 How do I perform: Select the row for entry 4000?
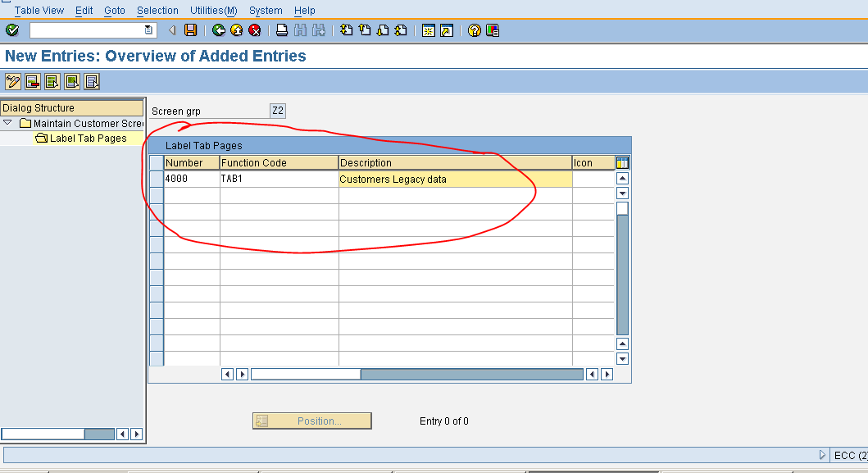click(x=157, y=179)
